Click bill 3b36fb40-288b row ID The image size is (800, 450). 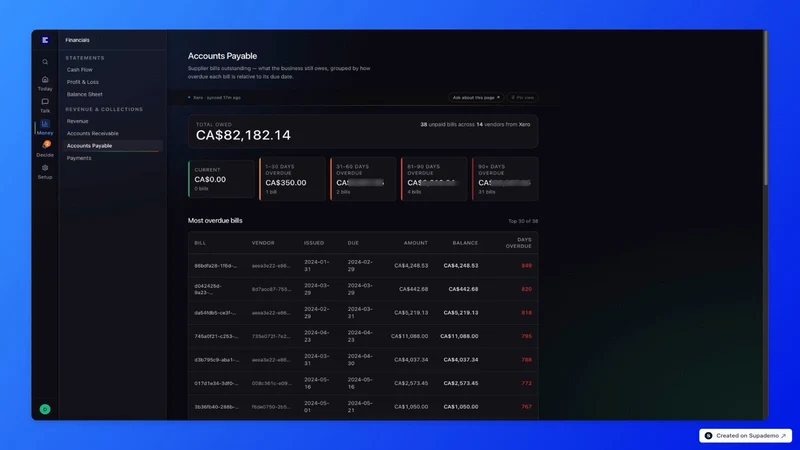coord(216,407)
